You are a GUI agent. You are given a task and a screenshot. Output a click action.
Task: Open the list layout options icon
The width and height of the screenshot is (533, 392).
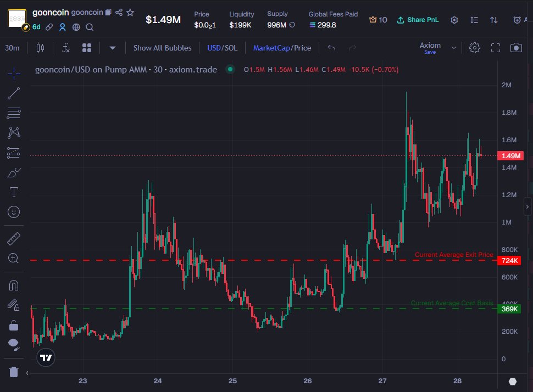point(474,20)
